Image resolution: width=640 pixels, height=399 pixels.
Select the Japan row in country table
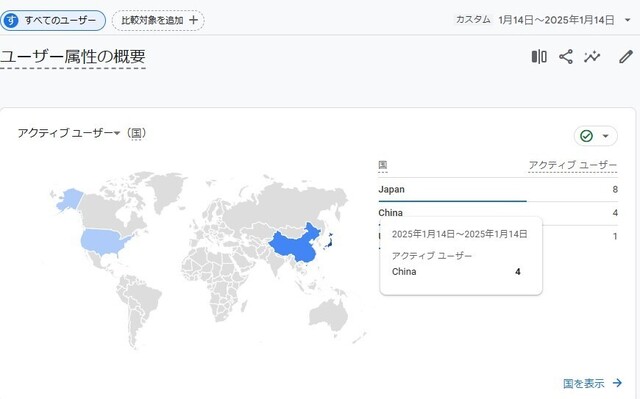[498, 190]
